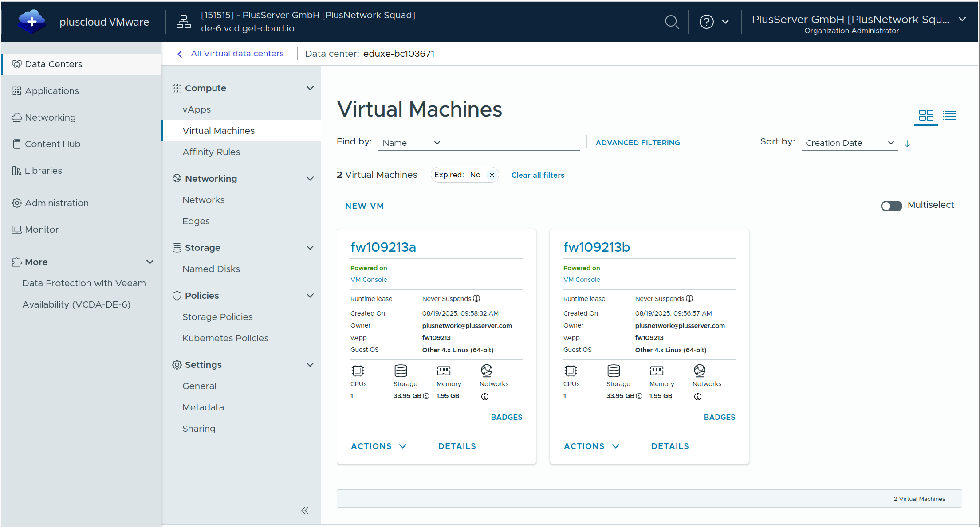Screen dimensions: 980x527
Task: Open BADGES on fw109213a card
Action: tap(507, 417)
